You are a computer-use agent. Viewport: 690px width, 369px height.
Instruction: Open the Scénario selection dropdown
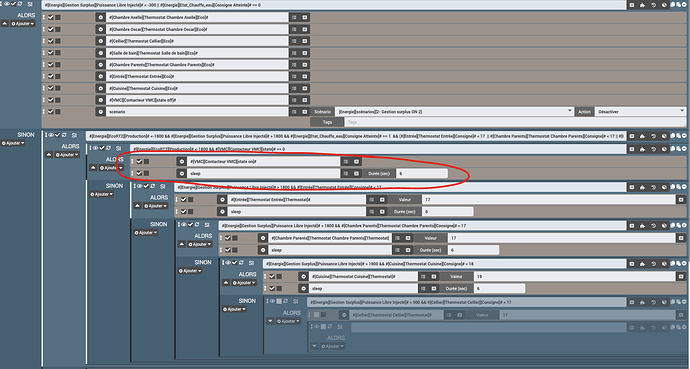[454, 112]
